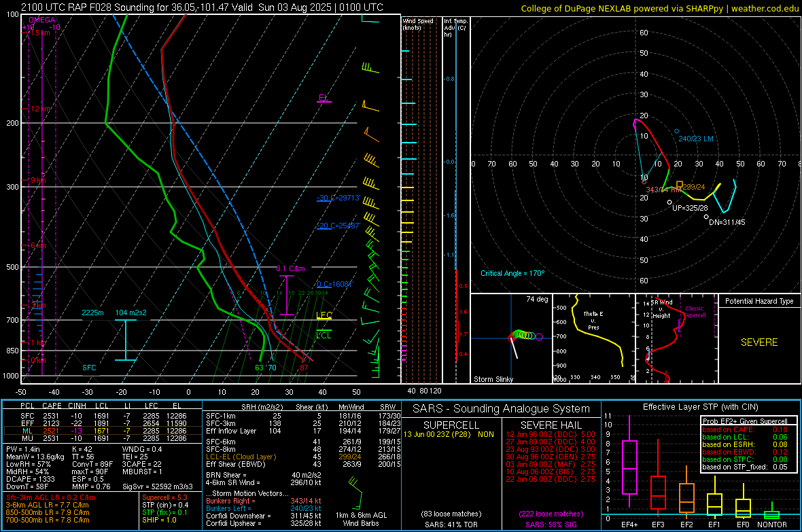802x532 pixels.
Task: Click the 1km & 6km AGL wind barb
Action: click(356, 494)
